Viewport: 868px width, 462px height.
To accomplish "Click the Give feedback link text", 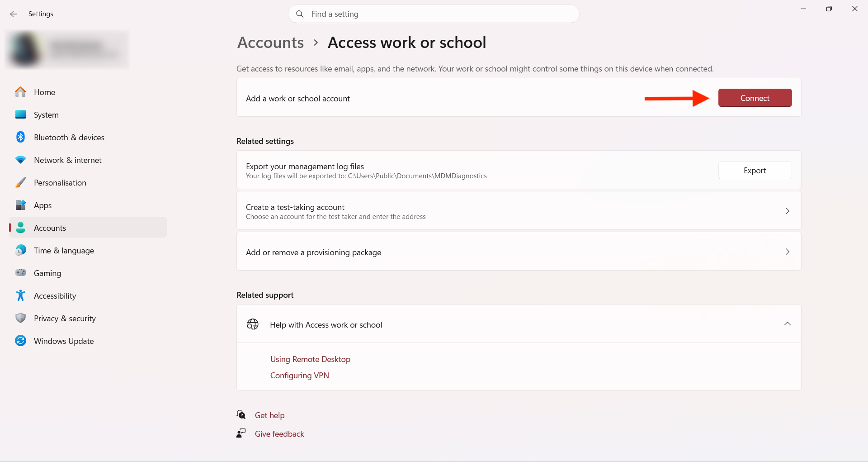I will (279, 434).
